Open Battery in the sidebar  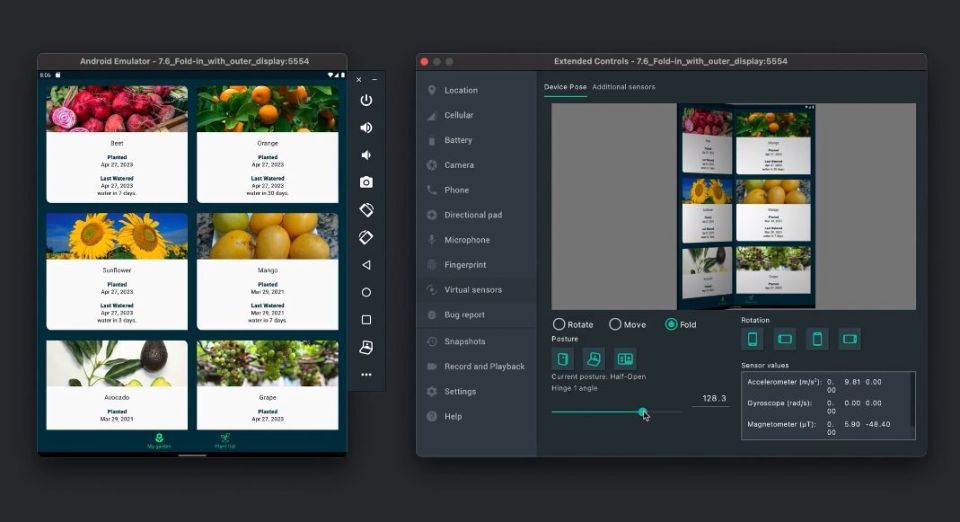[x=458, y=140]
